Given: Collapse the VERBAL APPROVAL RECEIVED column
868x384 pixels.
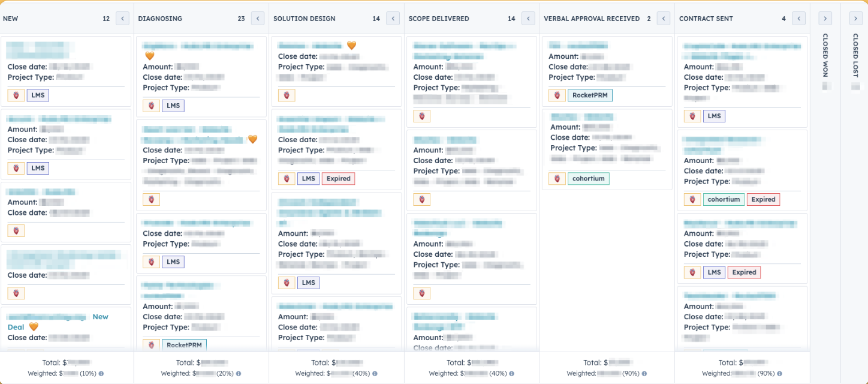Looking at the screenshot, I should (663, 19).
